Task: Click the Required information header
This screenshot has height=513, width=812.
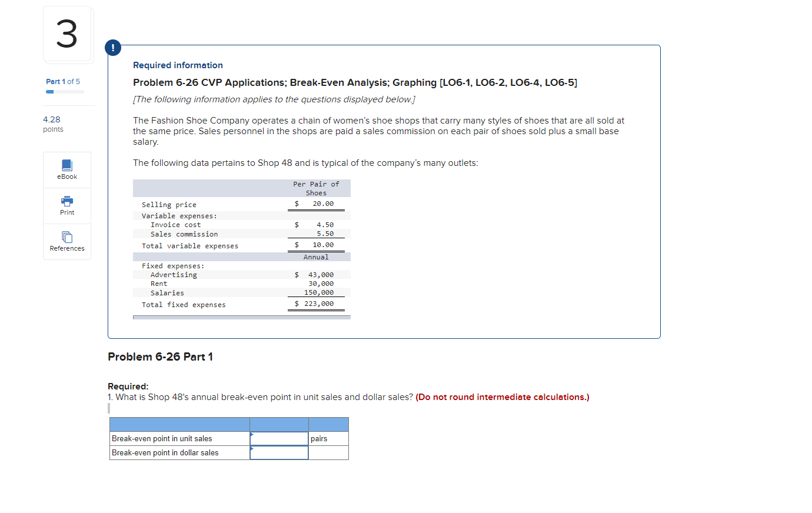Action: click(x=178, y=65)
